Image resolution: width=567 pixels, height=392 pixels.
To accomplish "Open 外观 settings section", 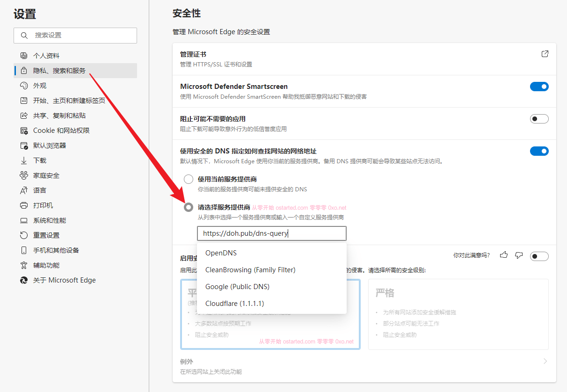I will point(75,86).
